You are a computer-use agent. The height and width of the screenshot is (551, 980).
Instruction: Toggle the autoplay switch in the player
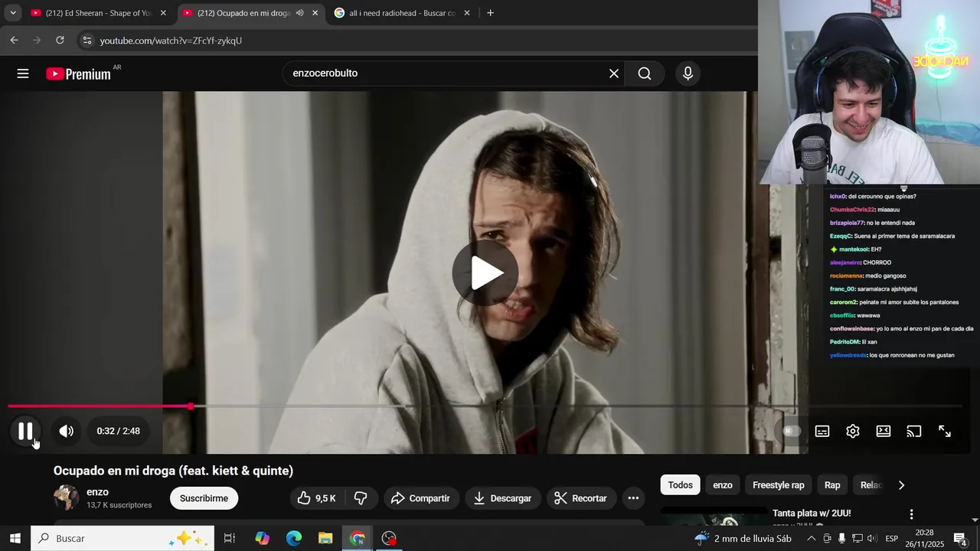[791, 431]
